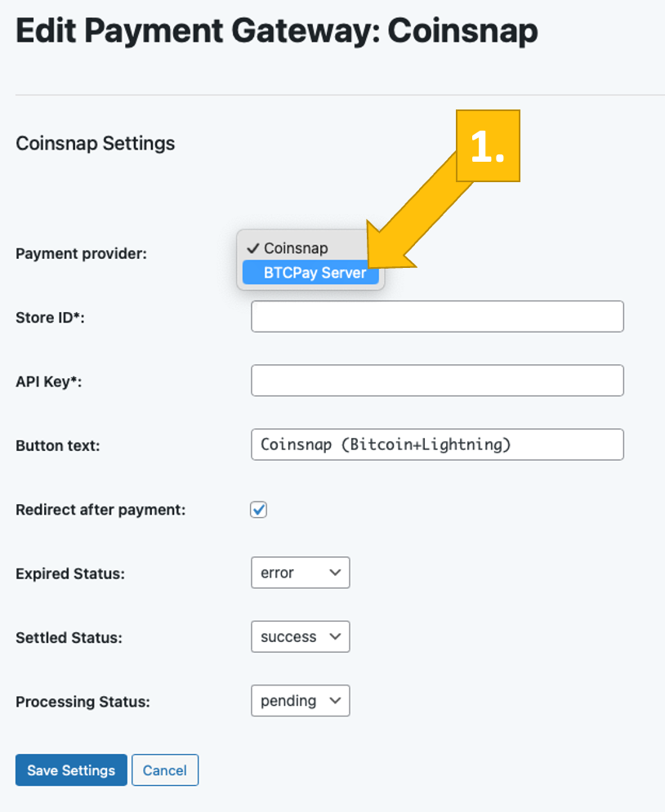This screenshot has width=665, height=812.
Task: Choose the checked Coinsnap provider option
Action: 296,248
